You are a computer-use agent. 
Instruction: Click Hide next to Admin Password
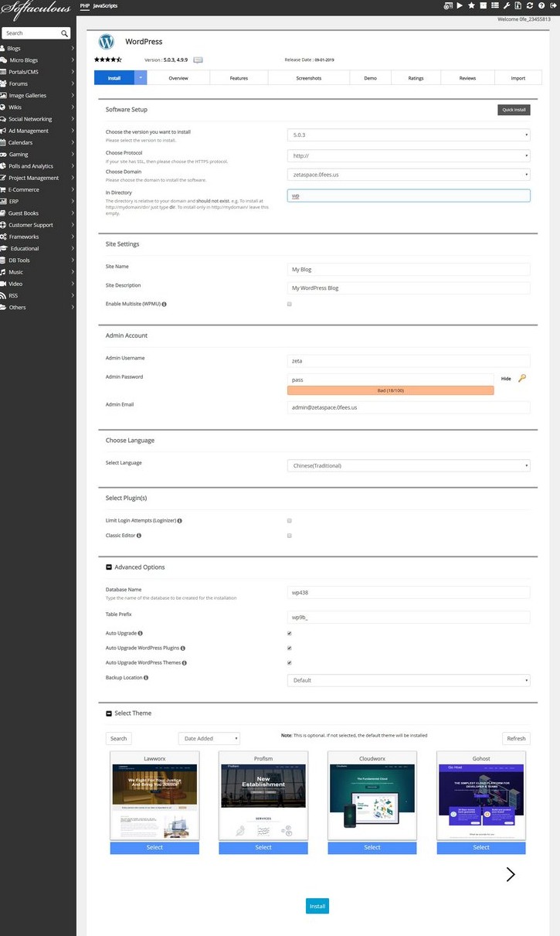click(506, 379)
